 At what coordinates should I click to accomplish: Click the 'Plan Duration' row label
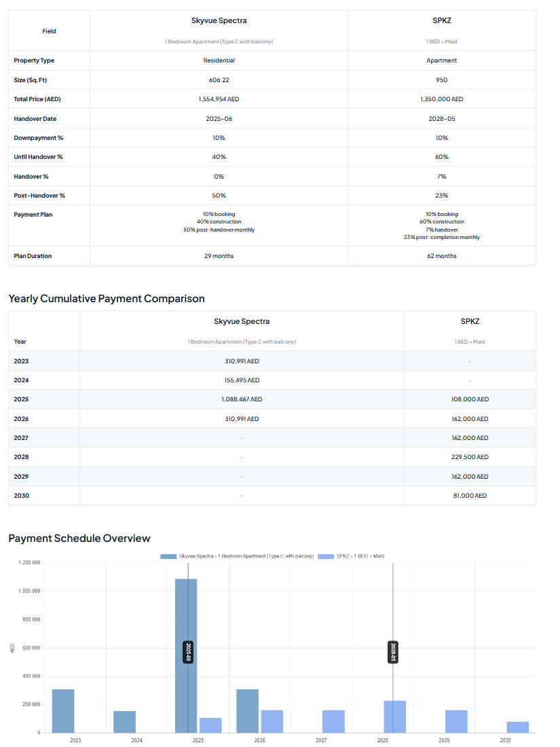(x=33, y=256)
